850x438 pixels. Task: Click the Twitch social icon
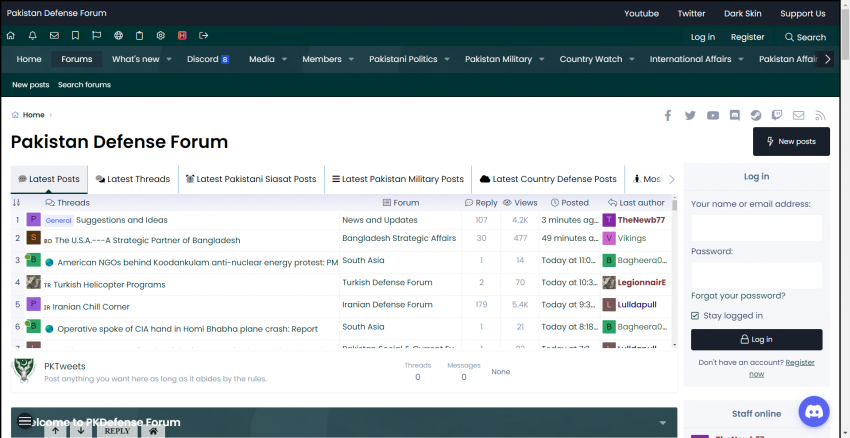click(777, 115)
